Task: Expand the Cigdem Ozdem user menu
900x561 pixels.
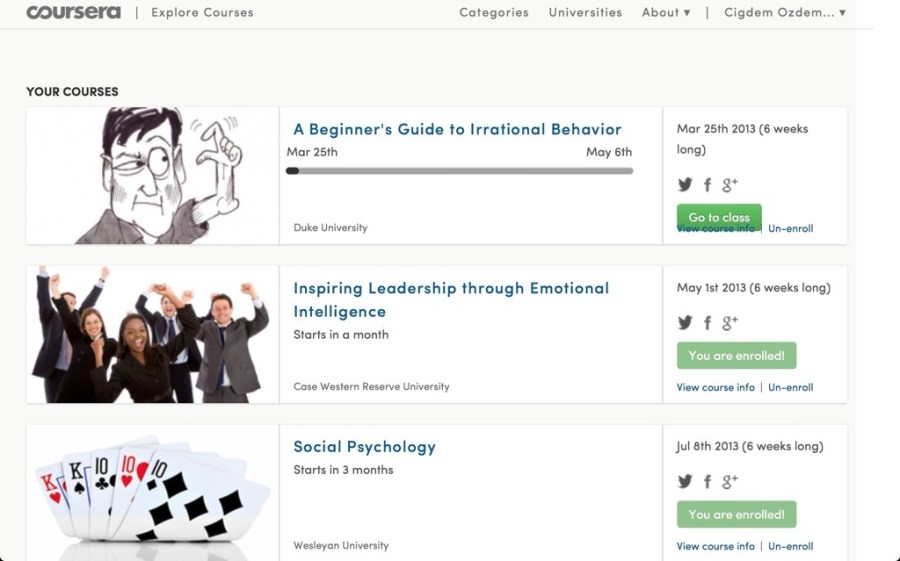Action: 785,13
